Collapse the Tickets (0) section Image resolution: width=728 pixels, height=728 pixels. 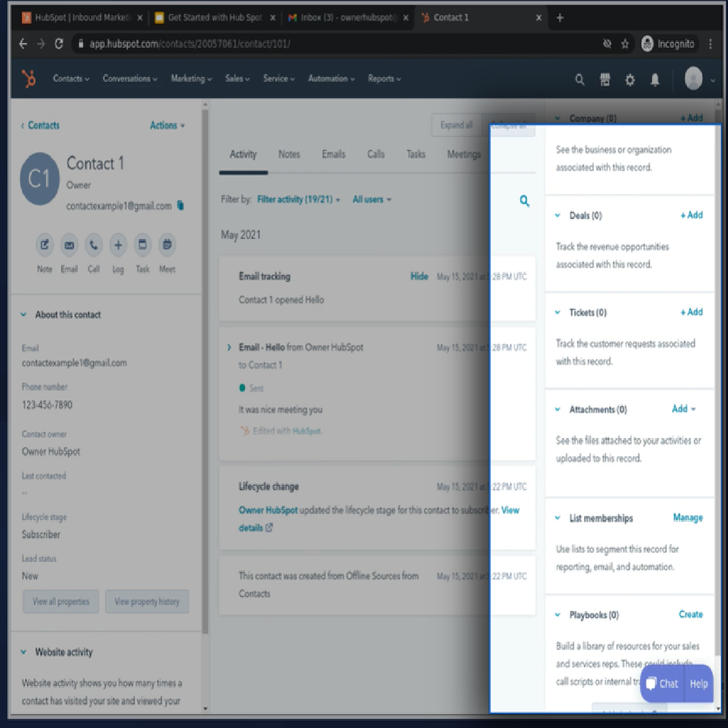pyautogui.click(x=558, y=312)
